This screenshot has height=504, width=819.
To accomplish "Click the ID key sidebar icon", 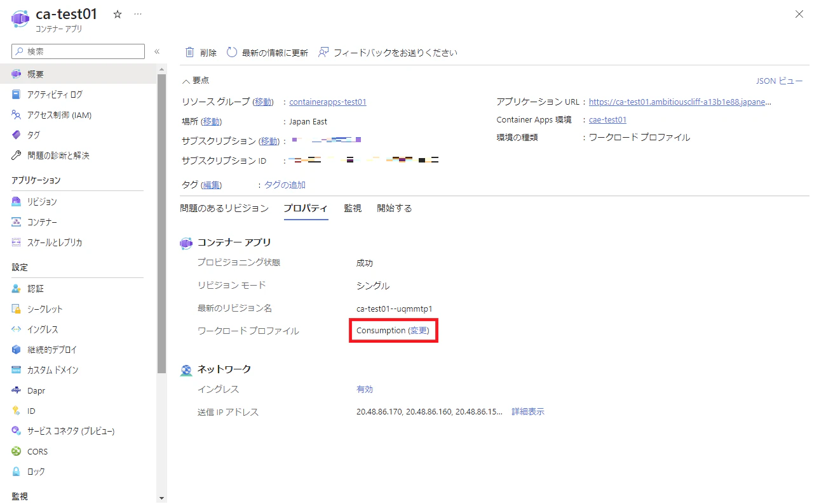I will tap(17, 411).
